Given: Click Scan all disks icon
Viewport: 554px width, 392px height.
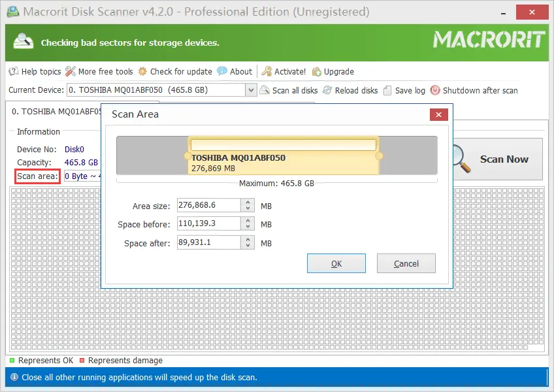Looking at the screenshot, I should point(265,90).
